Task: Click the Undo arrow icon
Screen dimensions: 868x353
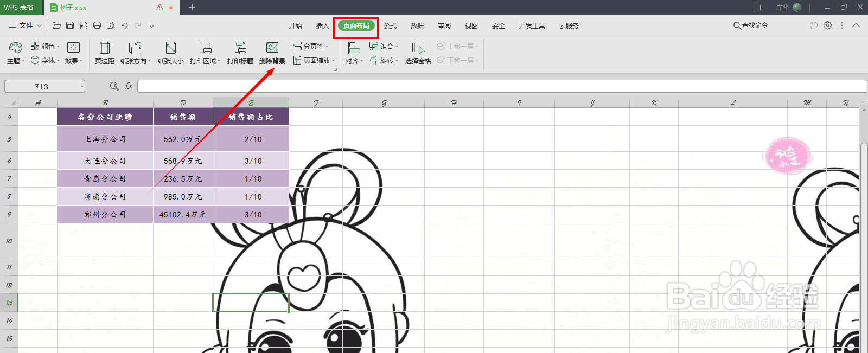Action: click(124, 25)
